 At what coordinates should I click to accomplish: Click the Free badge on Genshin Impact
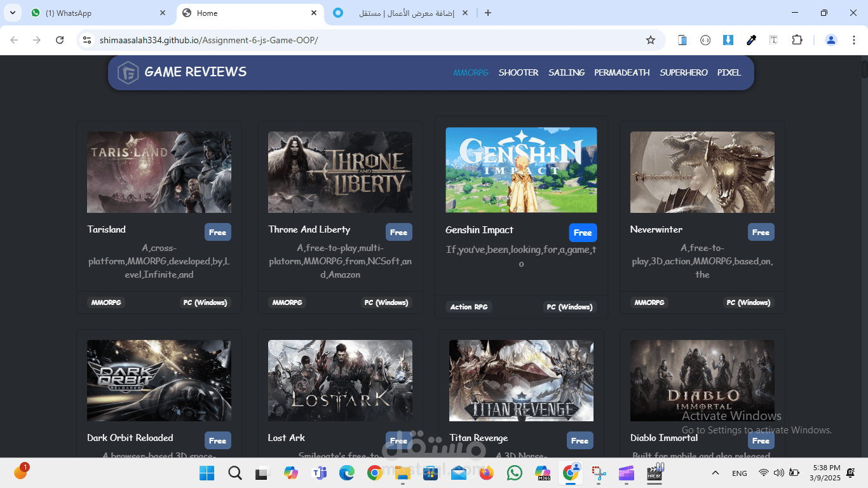coord(583,233)
